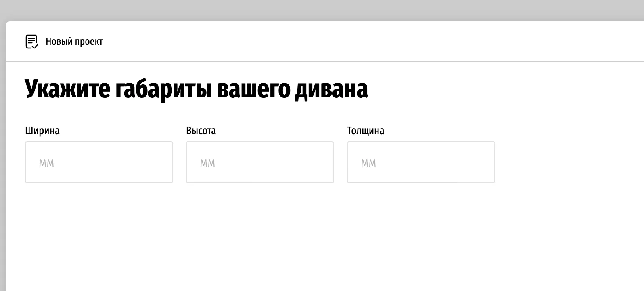This screenshot has height=291, width=644.
Task: Click the heading Укажите габариты вашего дивана
Action: click(x=197, y=89)
